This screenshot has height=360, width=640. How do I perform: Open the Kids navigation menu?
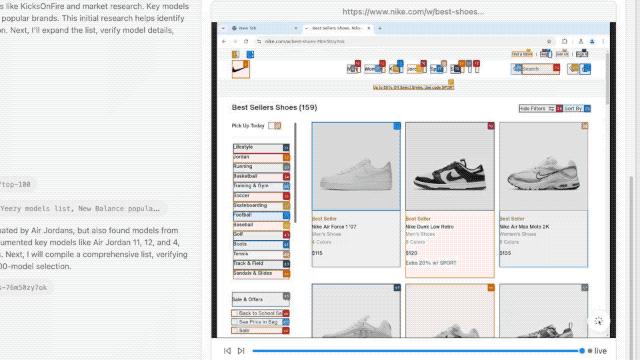point(396,69)
